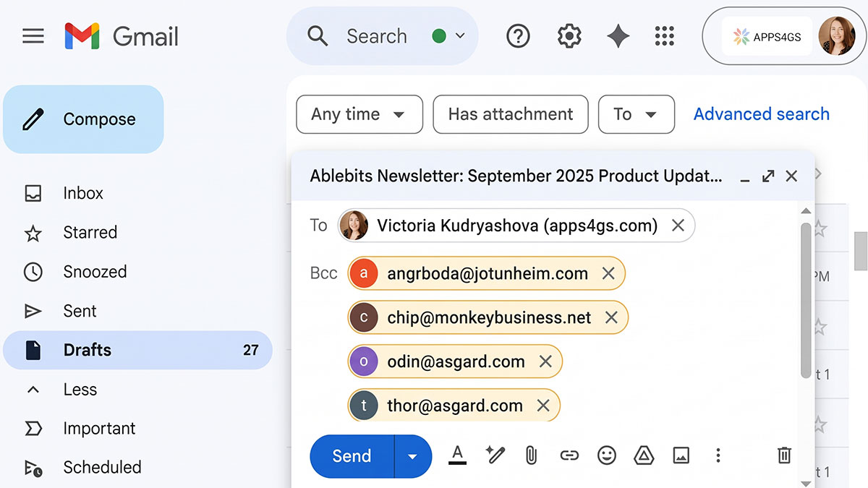Open the Gemini sparkle icon

[618, 36]
